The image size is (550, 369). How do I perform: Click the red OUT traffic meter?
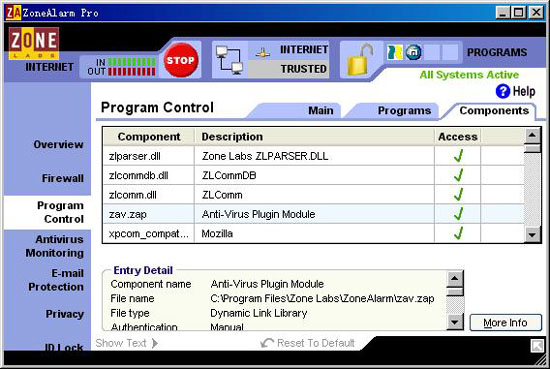pyautogui.click(x=132, y=72)
